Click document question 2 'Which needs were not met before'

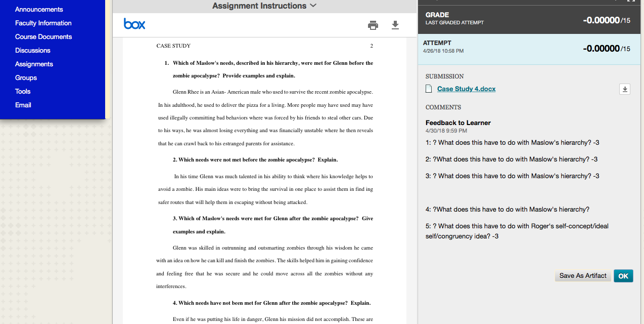pos(255,159)
